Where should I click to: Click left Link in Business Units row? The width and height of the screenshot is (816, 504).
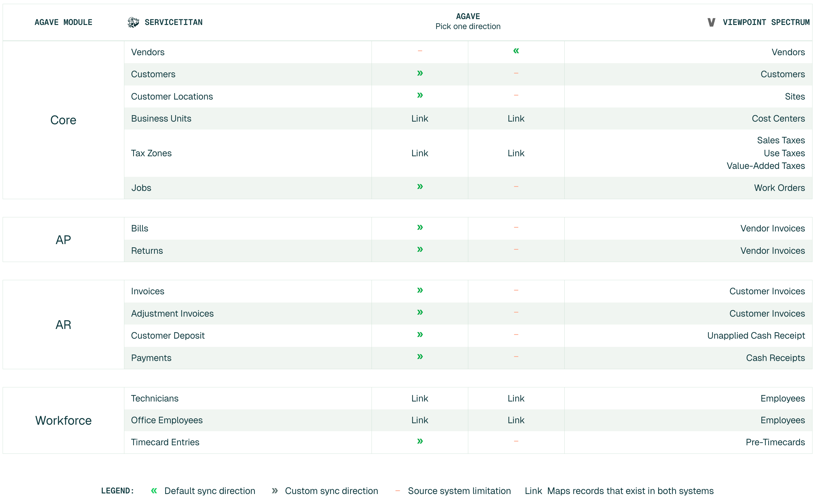pyautogui.click(x=419, y=119)
